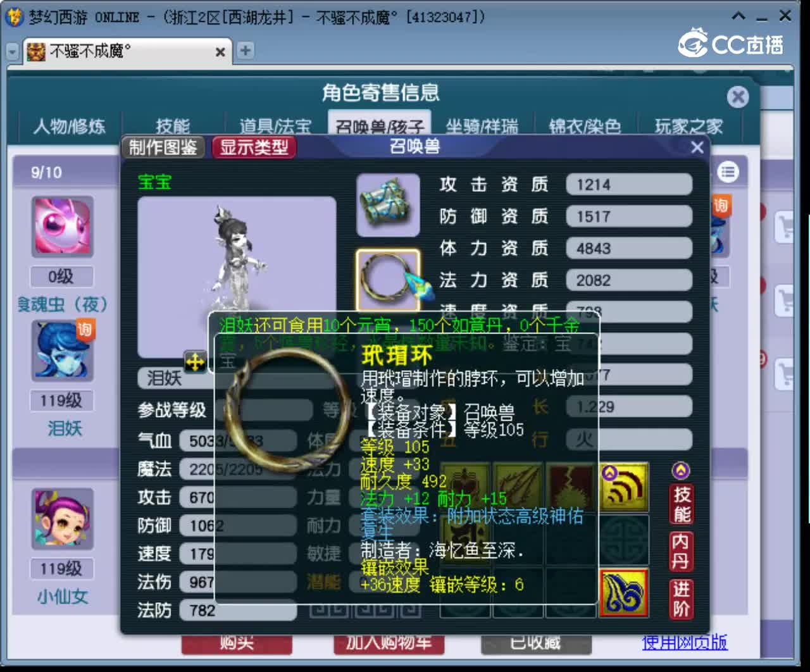Click the 119级 label under 泪妖 avatar
Image resolution: width=810 pixels, height=672 pixels.
61,401
